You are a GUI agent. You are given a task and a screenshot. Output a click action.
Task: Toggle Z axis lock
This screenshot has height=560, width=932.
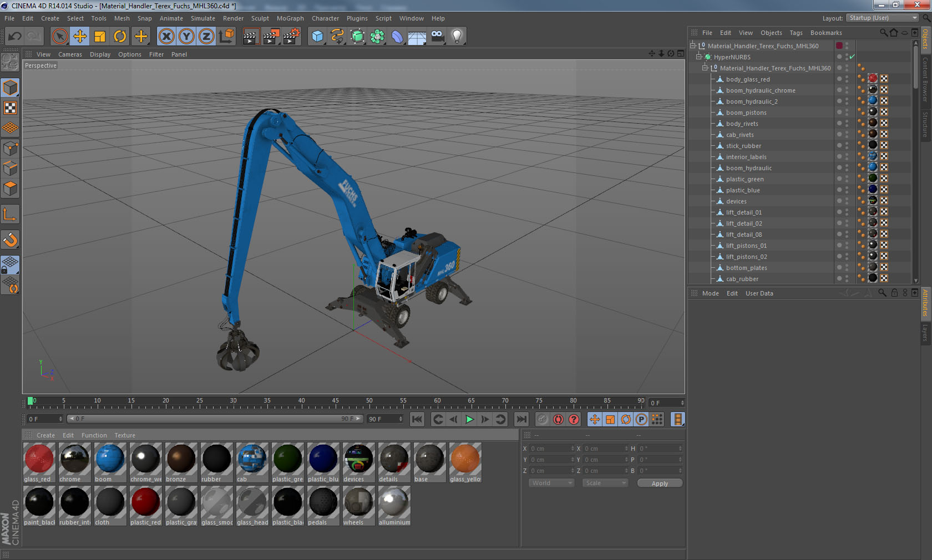(206, 37)
